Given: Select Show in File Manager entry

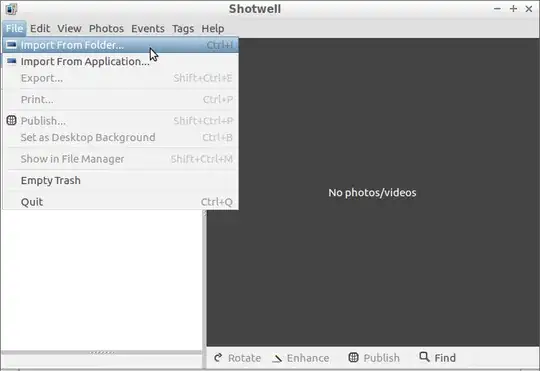Looking at the screenshot, I should tap(120, 159).
